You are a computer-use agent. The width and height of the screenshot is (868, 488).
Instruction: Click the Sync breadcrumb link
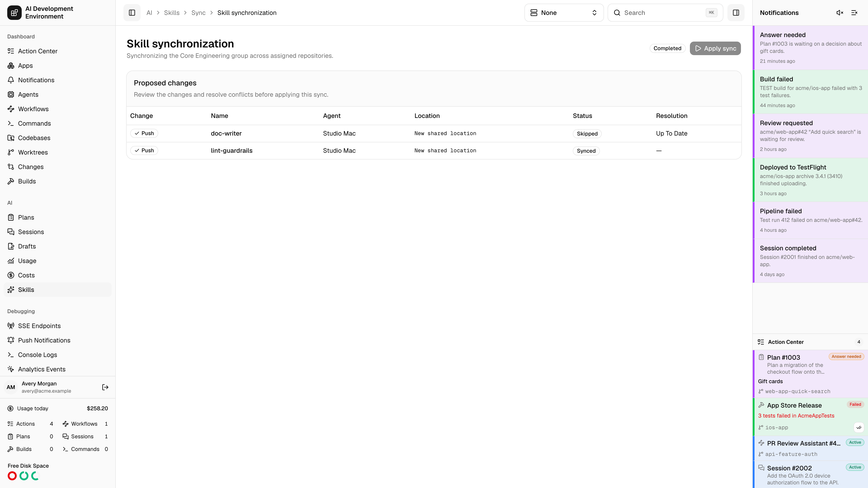click(x=198, y=13)
